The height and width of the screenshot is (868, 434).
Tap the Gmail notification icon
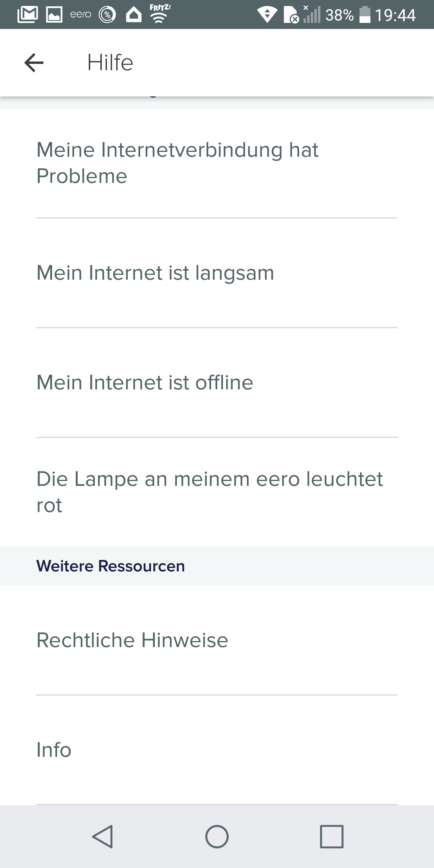coord(27,14)
